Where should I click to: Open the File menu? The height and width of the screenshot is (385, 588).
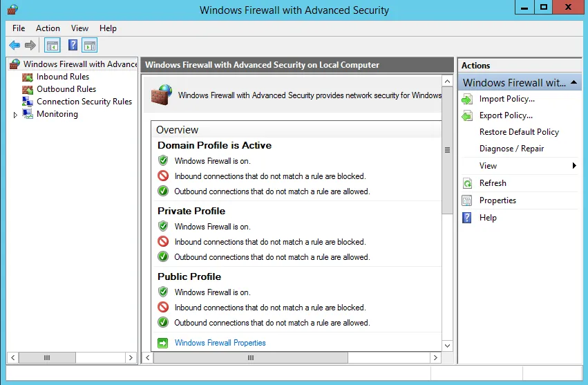tap(19, 28)
